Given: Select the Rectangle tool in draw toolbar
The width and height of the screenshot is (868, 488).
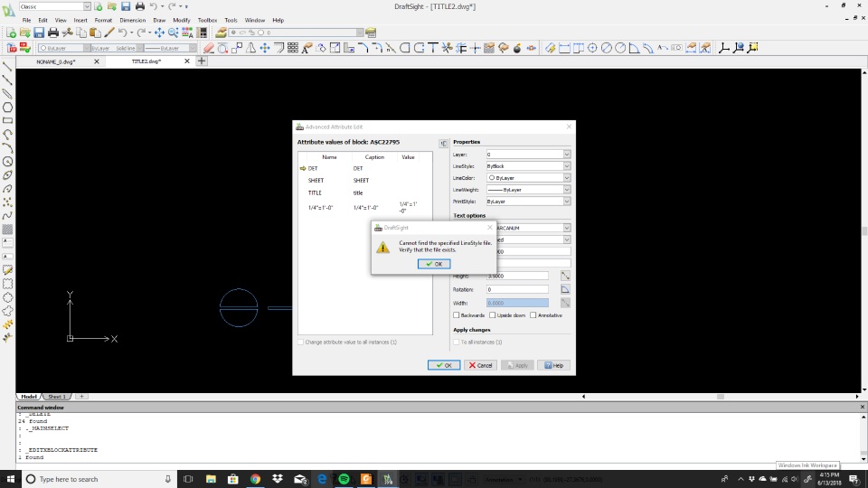Looking at the screenshot, I should (x=8, y=120).
